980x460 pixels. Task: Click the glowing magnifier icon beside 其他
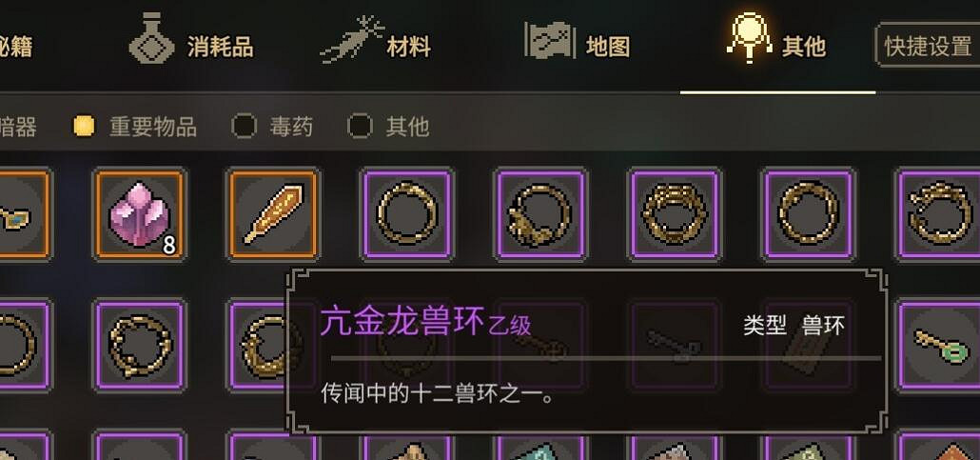749,39
